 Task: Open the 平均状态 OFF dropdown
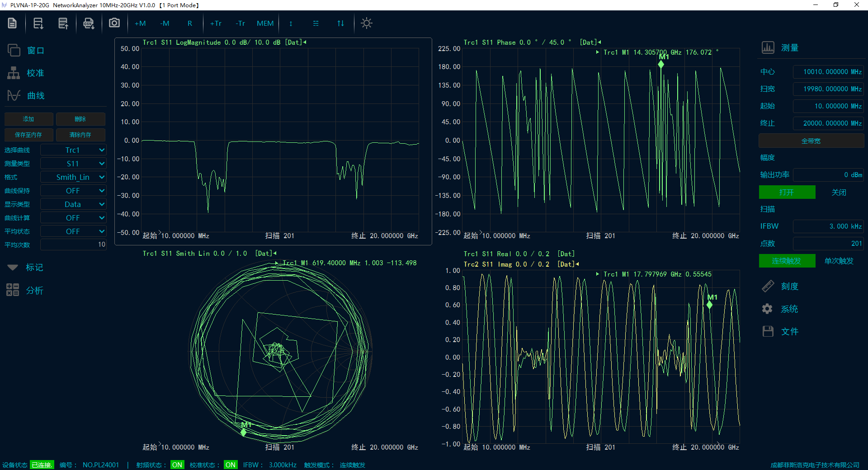pos(73,231)
